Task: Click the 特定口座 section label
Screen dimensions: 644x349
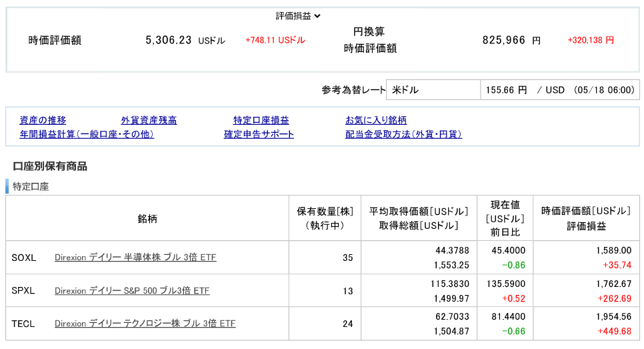Action: (x=31, y=187)
